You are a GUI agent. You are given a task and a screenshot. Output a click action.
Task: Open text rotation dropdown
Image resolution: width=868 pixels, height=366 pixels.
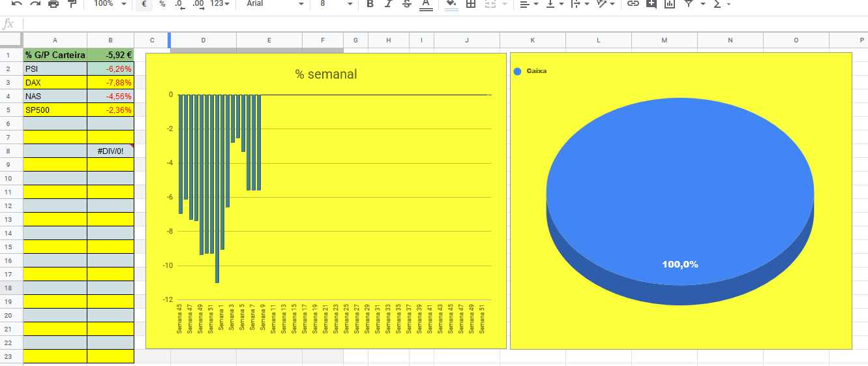coord(606,4)
